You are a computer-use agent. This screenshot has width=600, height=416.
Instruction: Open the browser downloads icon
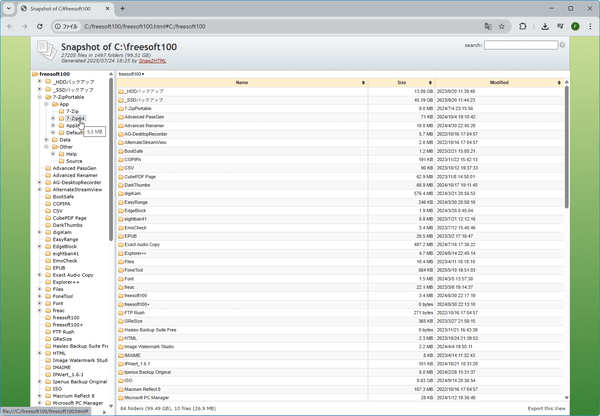[545, 26]
